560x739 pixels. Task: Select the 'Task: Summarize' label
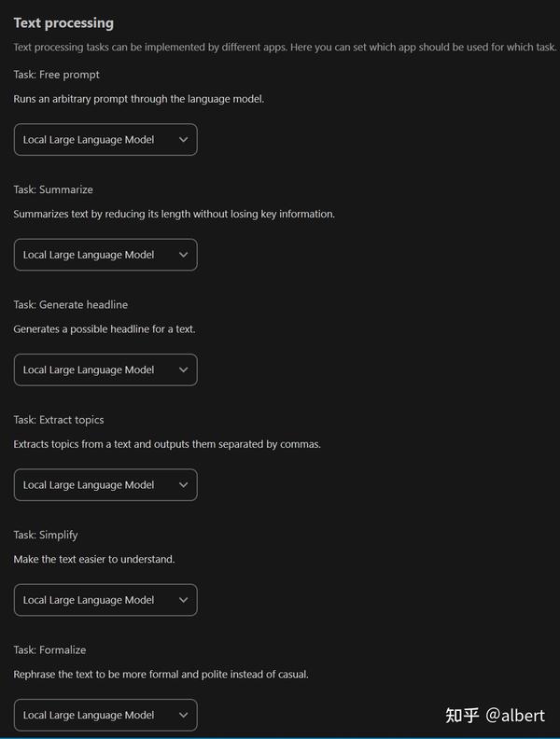pyautogui.click(x=53, y=189)
